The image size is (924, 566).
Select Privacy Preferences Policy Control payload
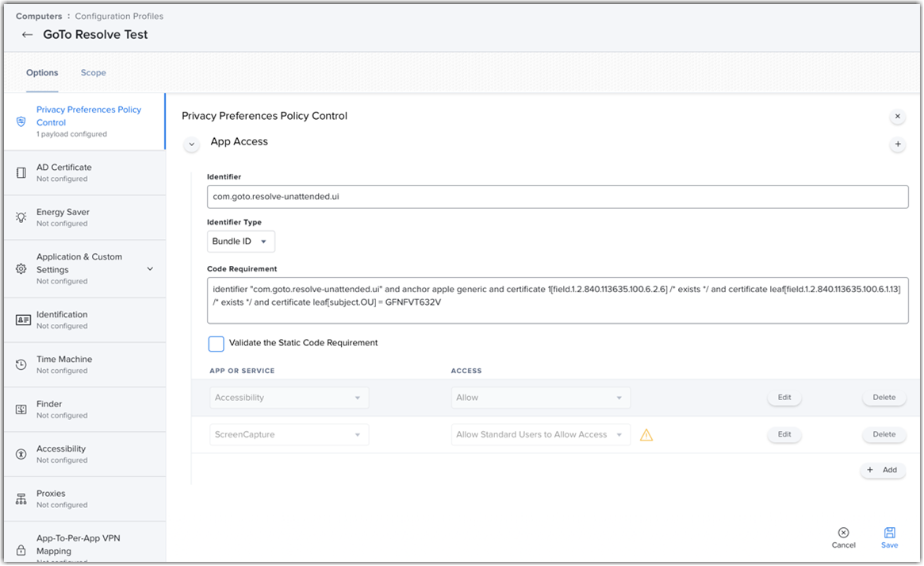pyautogui.click(x=85, y=121)
